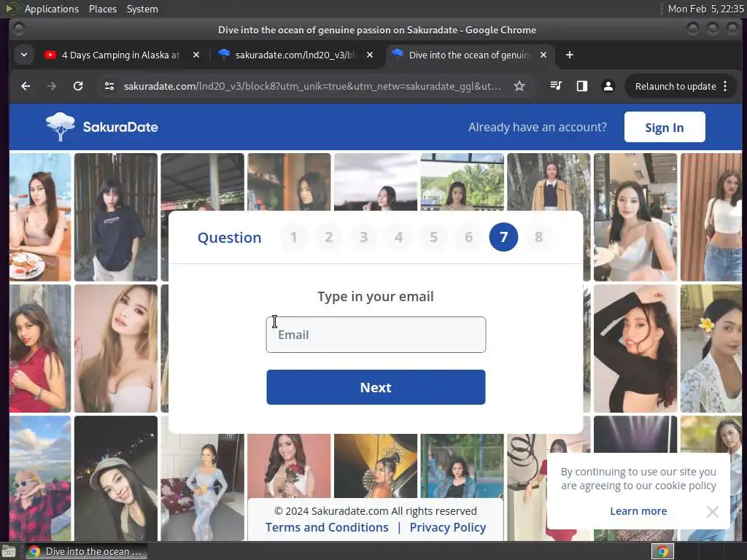Expand the tab search dropdown
Screen dimensions: 747x560
(24, 55)
